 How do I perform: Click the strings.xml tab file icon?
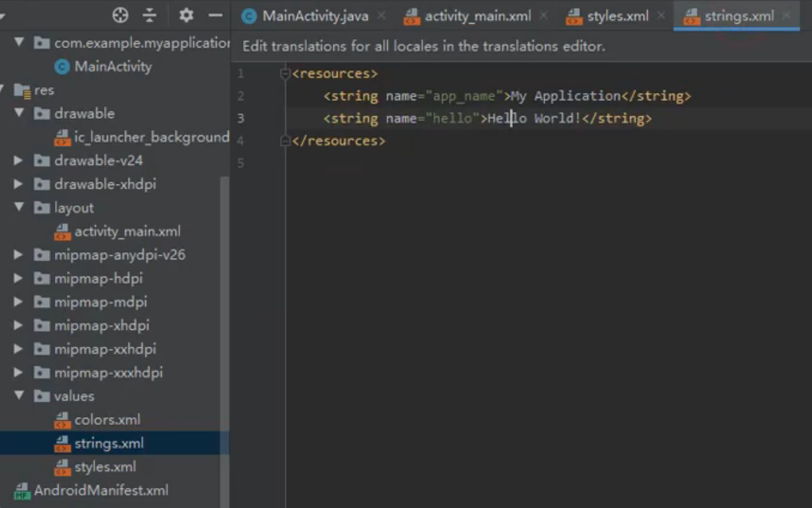point(692,17)
